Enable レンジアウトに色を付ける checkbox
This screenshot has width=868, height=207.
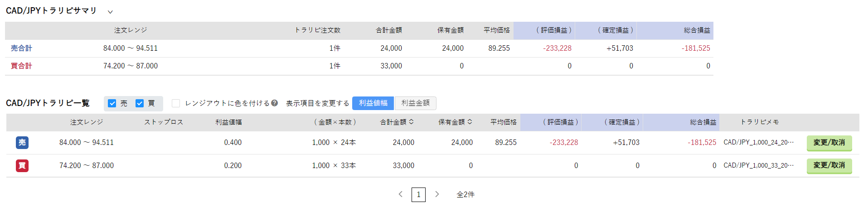176,103
